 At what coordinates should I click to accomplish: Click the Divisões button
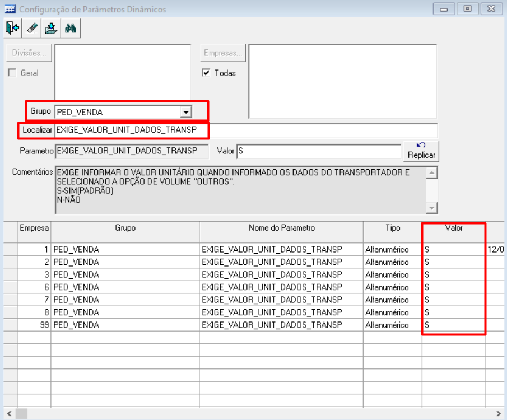pyautogui.click(x=29, y=53)
